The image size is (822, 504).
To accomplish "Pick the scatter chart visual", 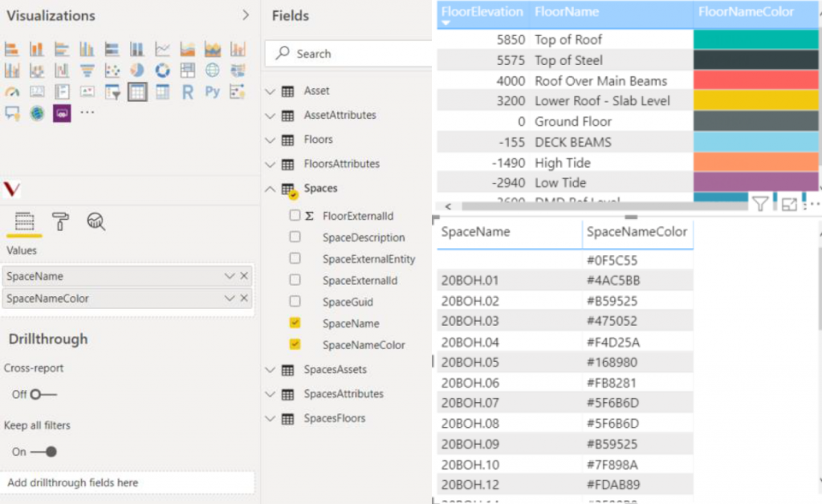I will [112, 70].
